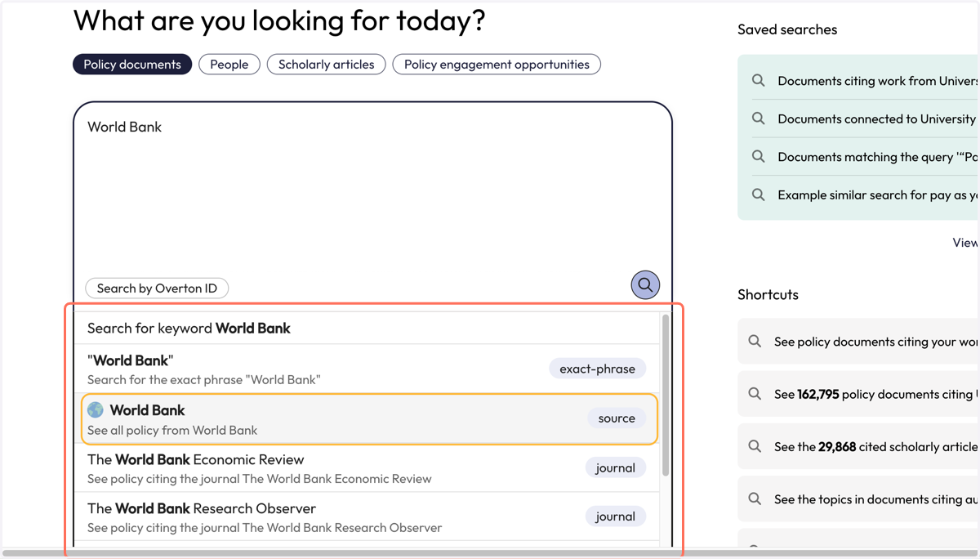
Task: Open See 162,795 policy documents citing shortcut
Action: (x=858, y=394)
